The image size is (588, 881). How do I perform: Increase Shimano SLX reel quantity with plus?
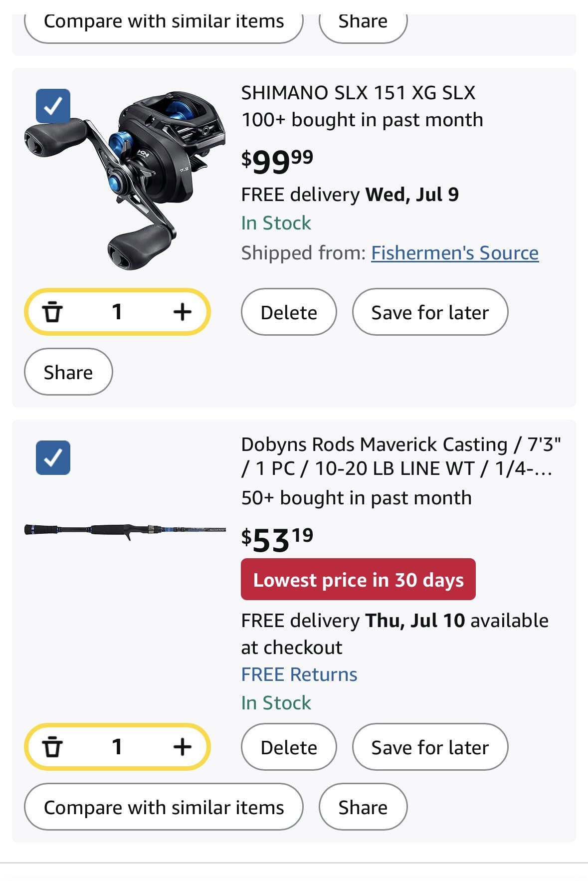(182, 312)
